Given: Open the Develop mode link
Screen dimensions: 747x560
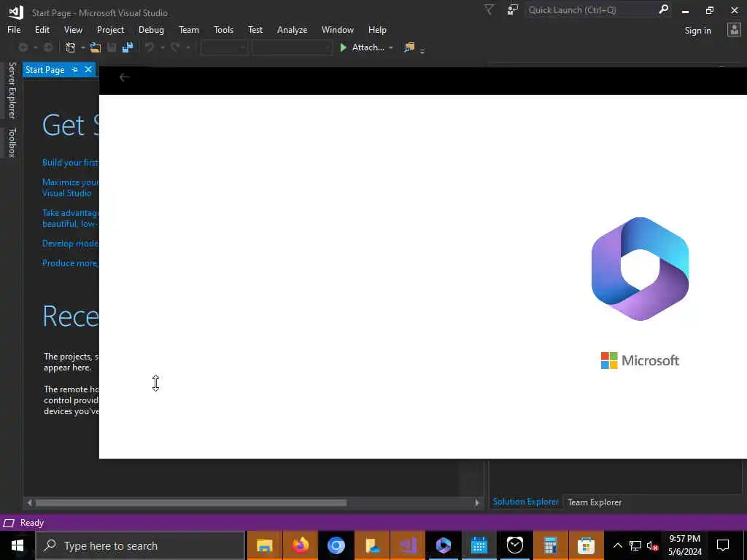Looking at the screenshot, I should [70, 244].
